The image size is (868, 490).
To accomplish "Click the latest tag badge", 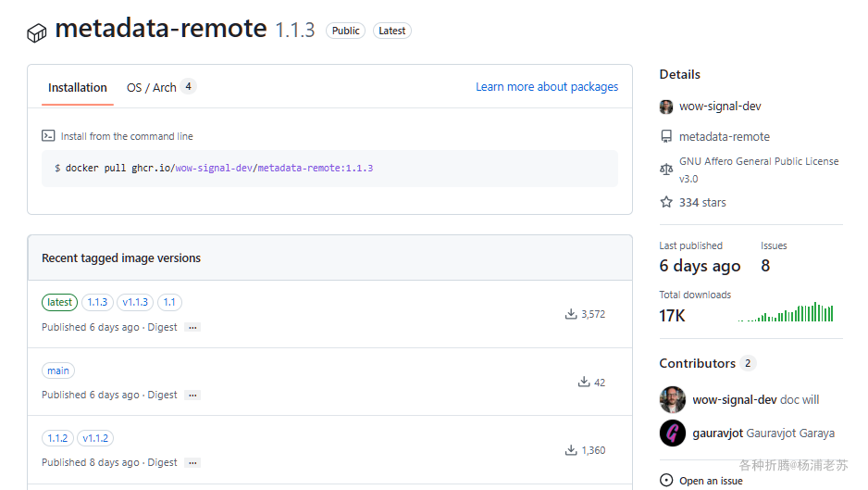I will pyautogui.click(x=59, y=302).
